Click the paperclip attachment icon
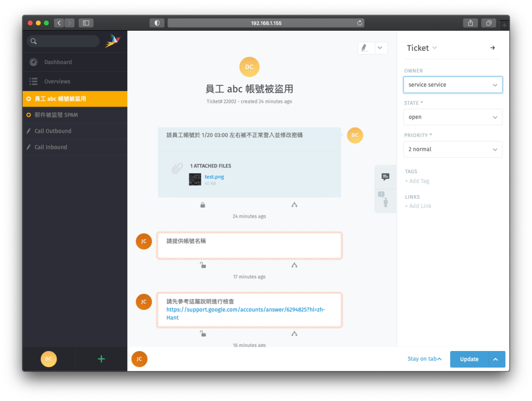The image size is (532, 401). [177, 169]
